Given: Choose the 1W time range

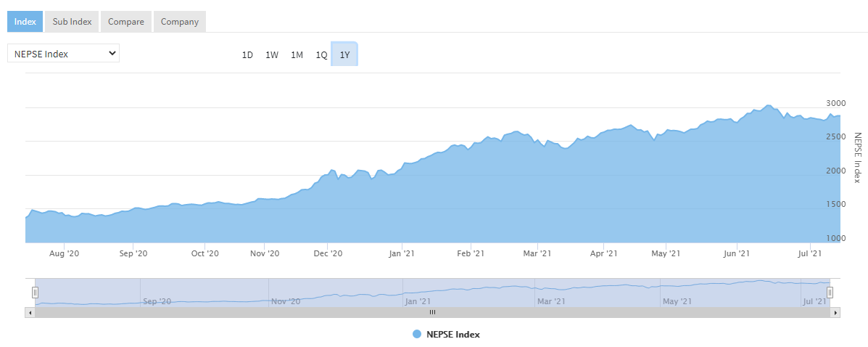Looking at the screenshot, I should 272,54.
